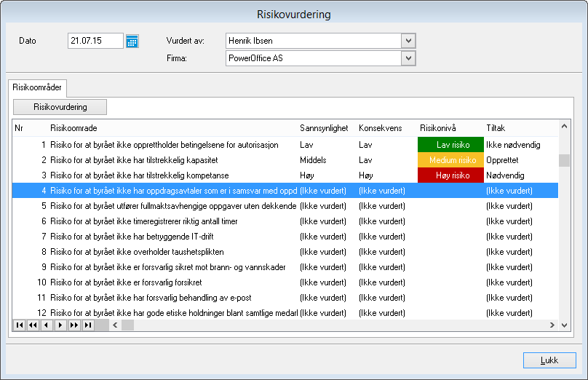The image size is (588, 380).
Task: Click Henrik Ibsen in Vurdert av field
Action: tap(250, 41)
